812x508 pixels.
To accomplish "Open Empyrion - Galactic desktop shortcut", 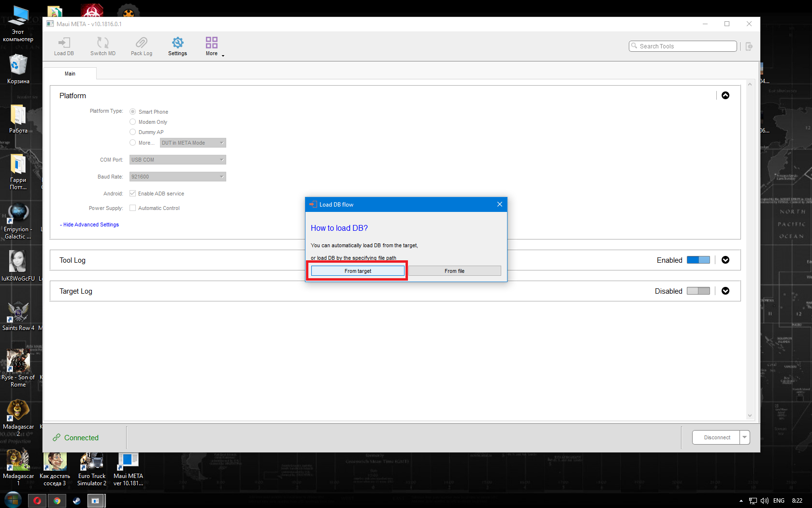I will pyautogui.click(x=18, y=222).
